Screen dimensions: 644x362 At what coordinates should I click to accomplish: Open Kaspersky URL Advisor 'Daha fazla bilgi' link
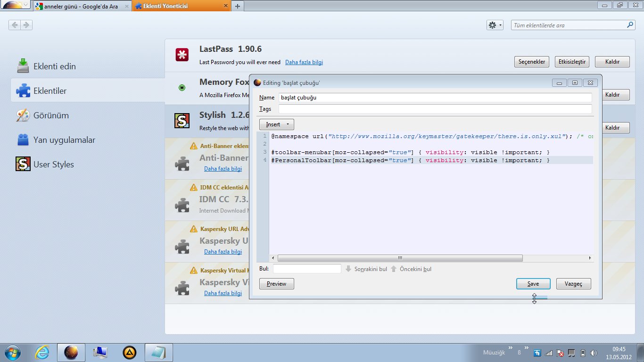[x=223, y=252]
